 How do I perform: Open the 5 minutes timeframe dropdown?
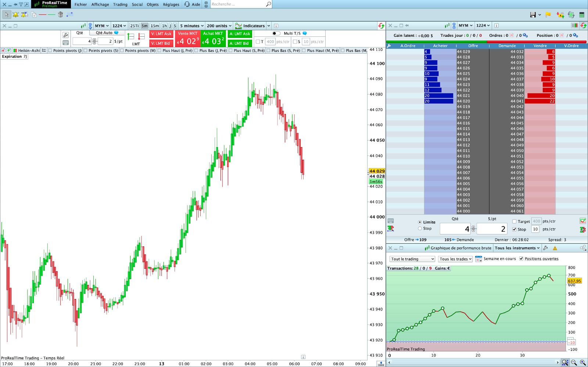[x=191, y=26]
